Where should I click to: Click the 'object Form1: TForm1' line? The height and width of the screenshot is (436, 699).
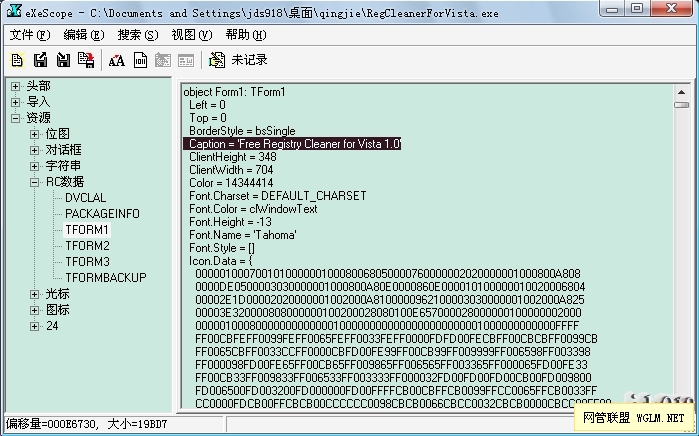pyautogui.click(x=234, y=92)
